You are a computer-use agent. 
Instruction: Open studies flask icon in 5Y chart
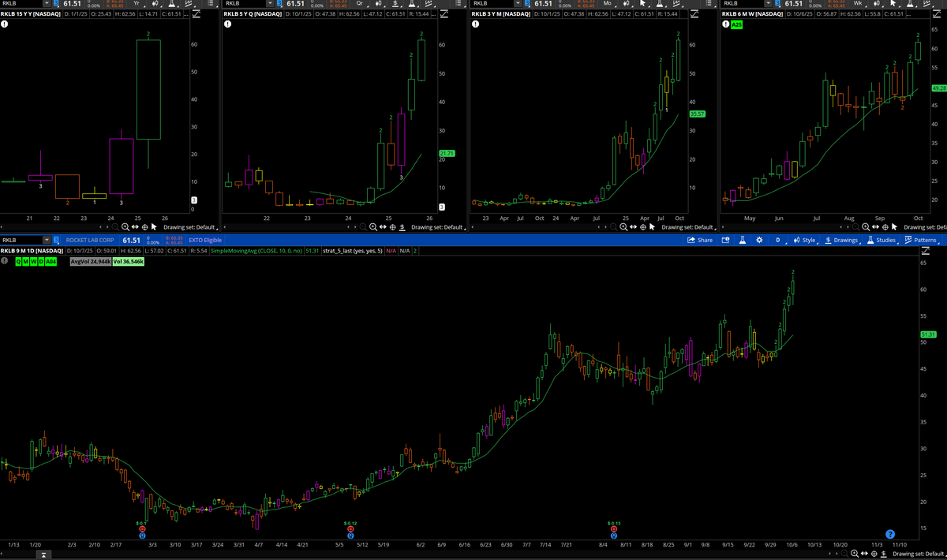(x=412, y=3)
